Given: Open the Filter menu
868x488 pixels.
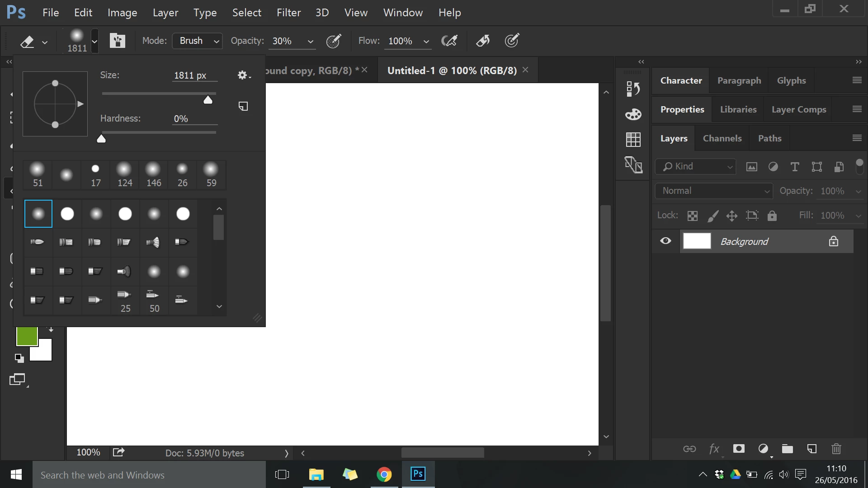Looking at the screenshot, I should (x=288, y=13).
